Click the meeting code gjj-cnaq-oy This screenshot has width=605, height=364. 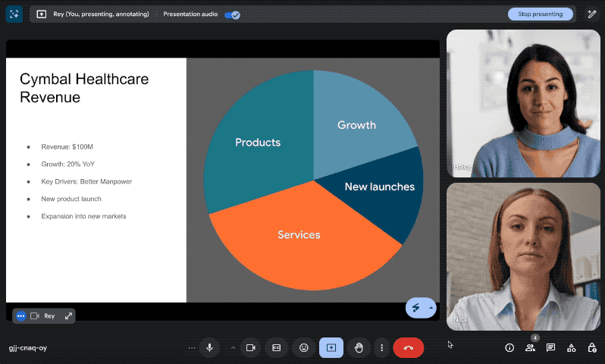tap(28, 348)
